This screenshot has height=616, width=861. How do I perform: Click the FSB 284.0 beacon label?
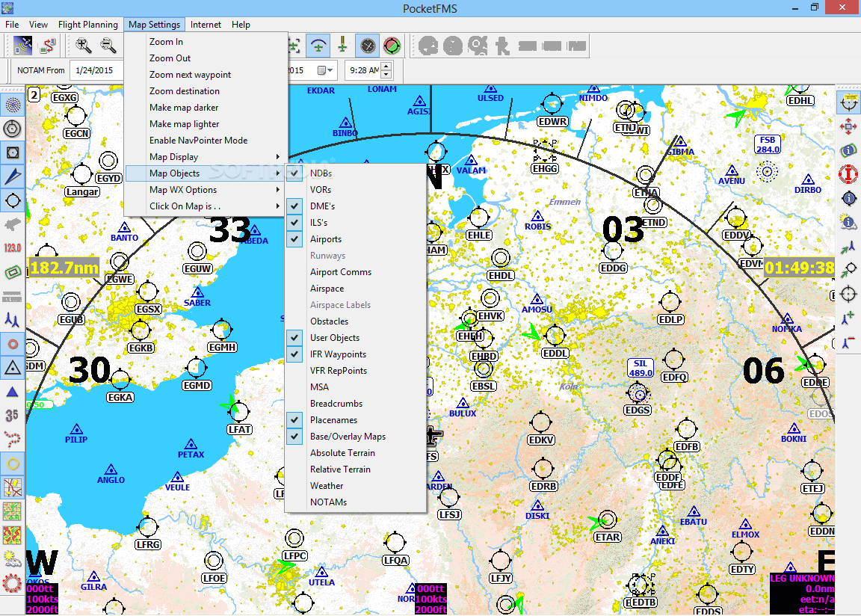tap(767, 144)
